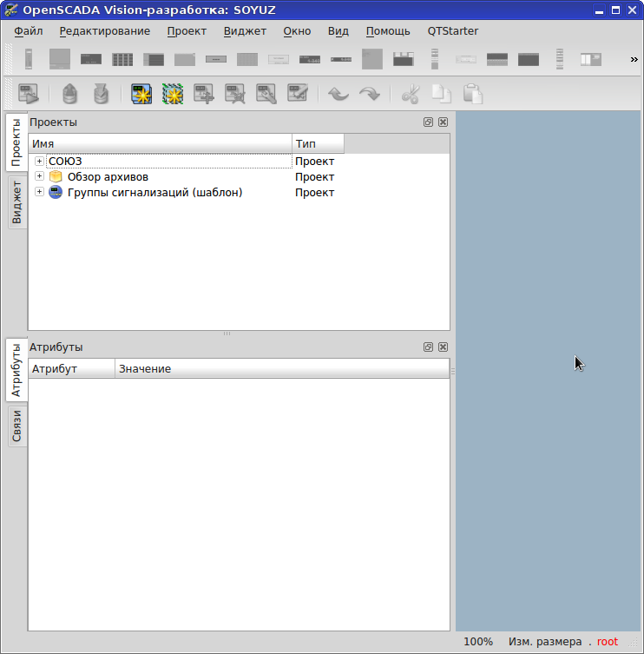Create a new widgets library with the dashed-border star icon
The width and height of the screenshot is (644, 654).
(x=173, y=94)
